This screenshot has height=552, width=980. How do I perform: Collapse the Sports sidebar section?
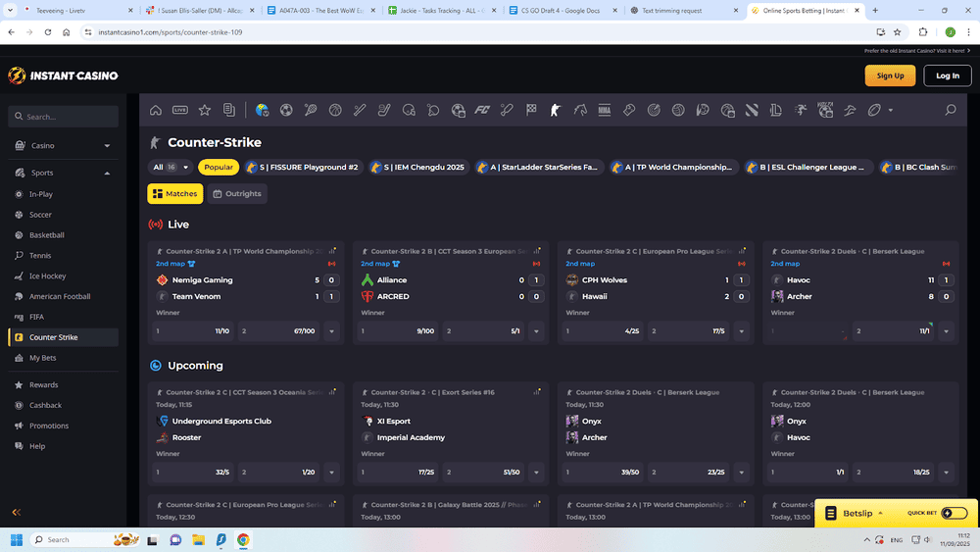63,173
